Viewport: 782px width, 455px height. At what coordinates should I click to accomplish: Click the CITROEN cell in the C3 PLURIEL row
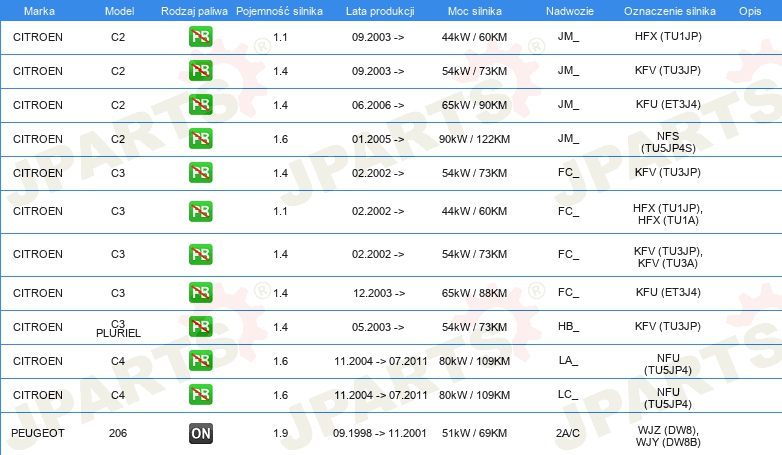point(38,327)
